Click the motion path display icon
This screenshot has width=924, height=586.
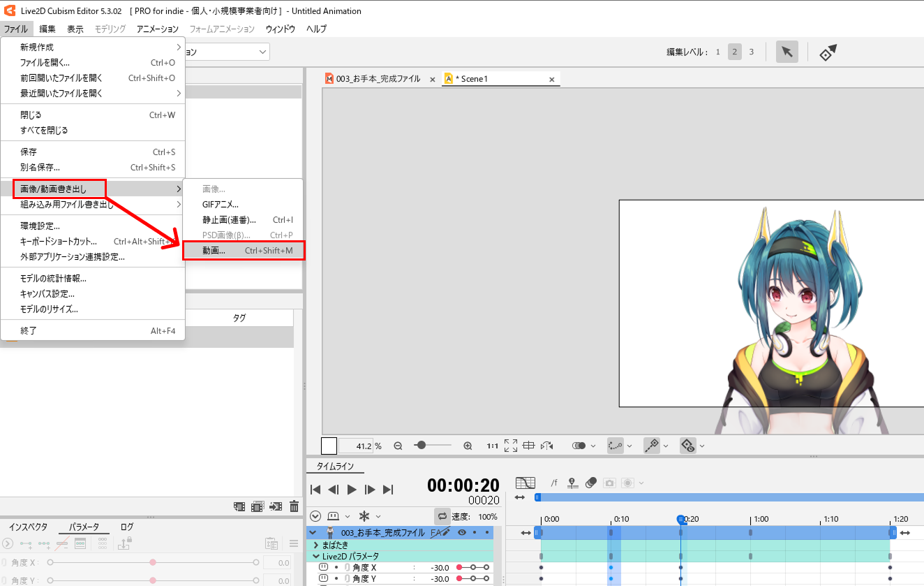tap(615, 446)
